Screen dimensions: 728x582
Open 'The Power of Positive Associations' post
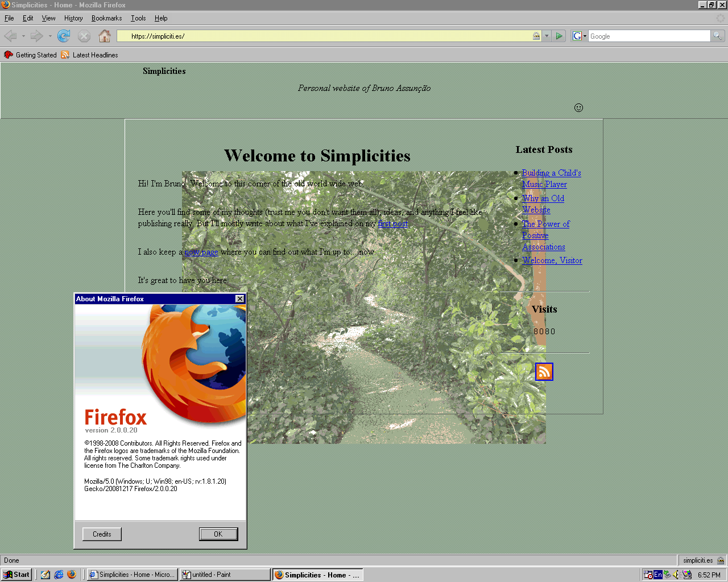[x=545, y=235]
